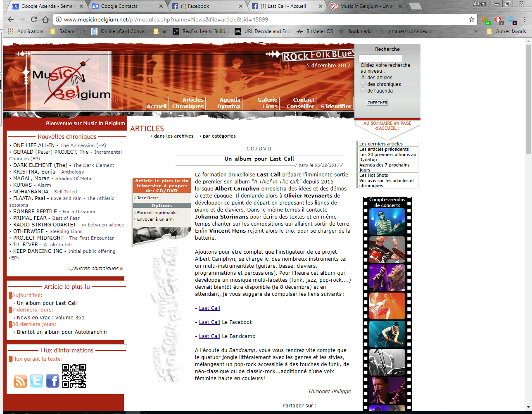Select the 'des articles' search radio button
The image size is (532, 414).
click(363, 77)
